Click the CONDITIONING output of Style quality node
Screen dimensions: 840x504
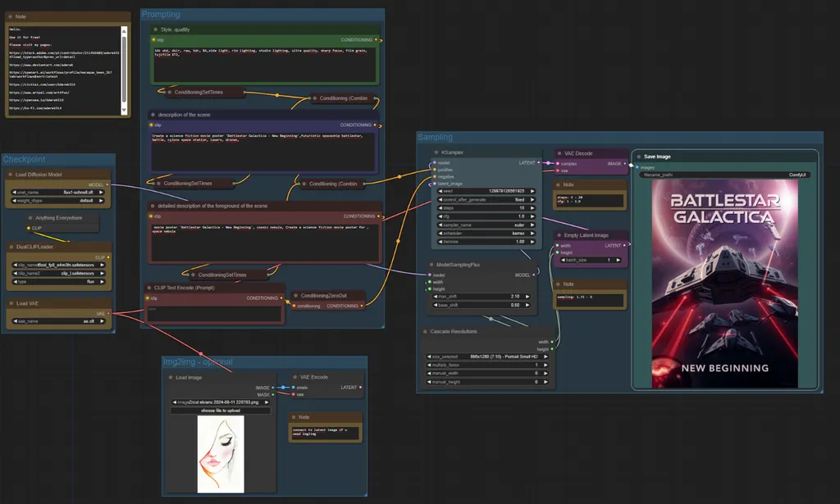[374, 39]
